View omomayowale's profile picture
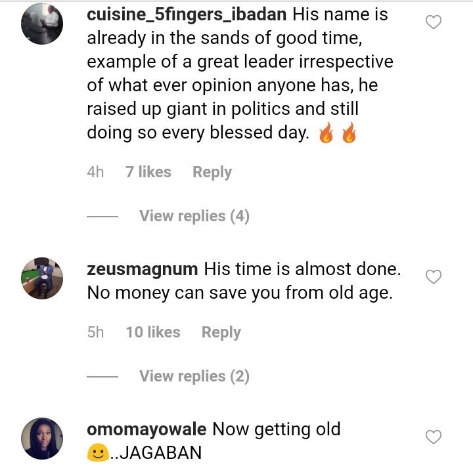 coord(42,438)
